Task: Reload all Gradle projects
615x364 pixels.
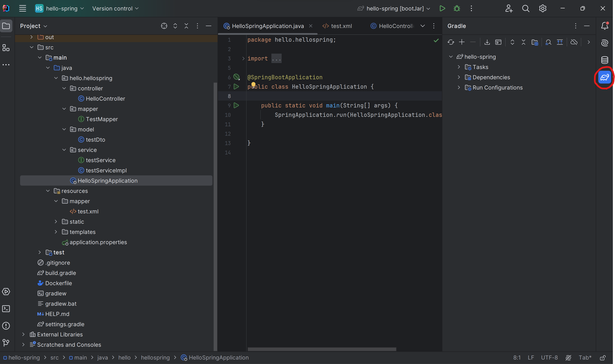Action: 451,42
